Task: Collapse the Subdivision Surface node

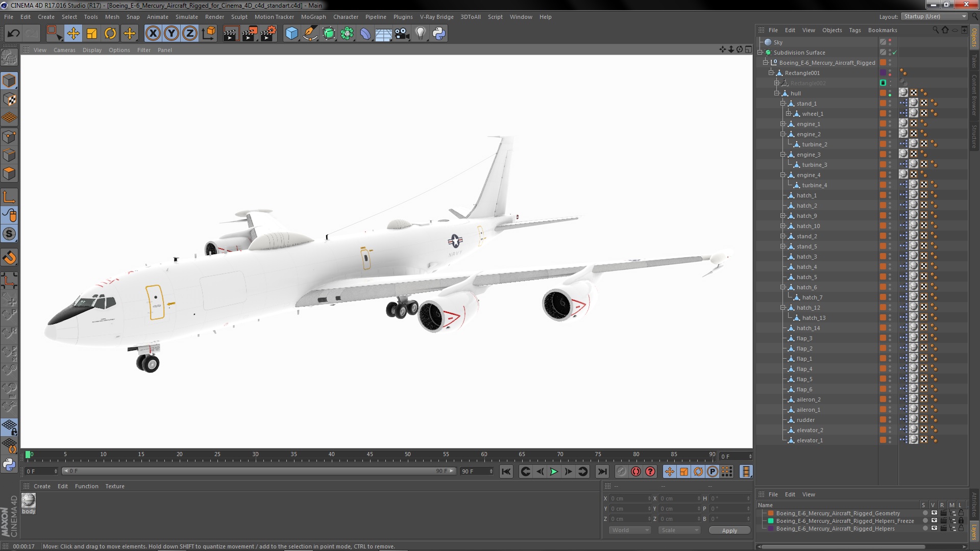Action: point(760,53)
